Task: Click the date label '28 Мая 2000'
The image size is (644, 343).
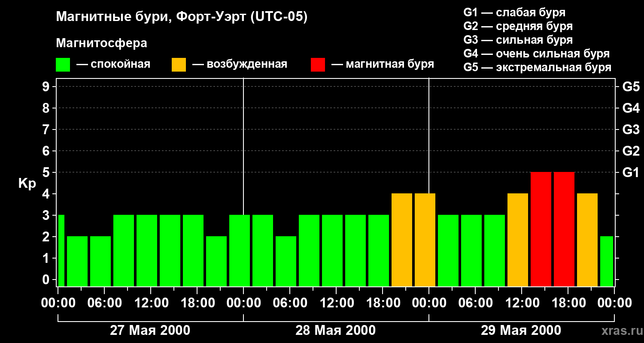Action: click(x=336, y=331)
